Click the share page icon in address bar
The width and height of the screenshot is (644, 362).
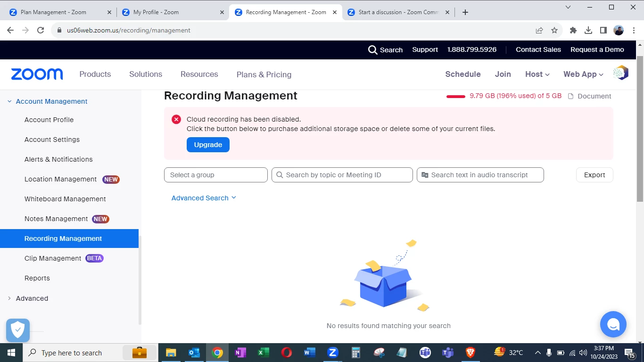(x=539, y=30)
